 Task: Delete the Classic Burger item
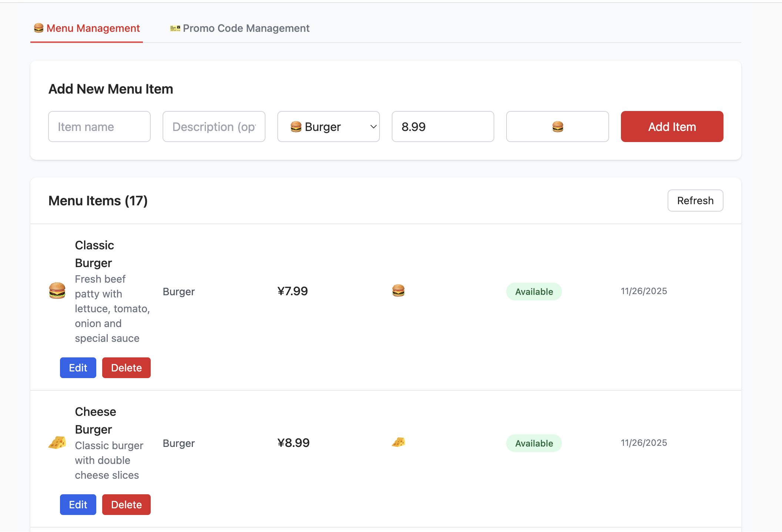[x=126, y=368]
